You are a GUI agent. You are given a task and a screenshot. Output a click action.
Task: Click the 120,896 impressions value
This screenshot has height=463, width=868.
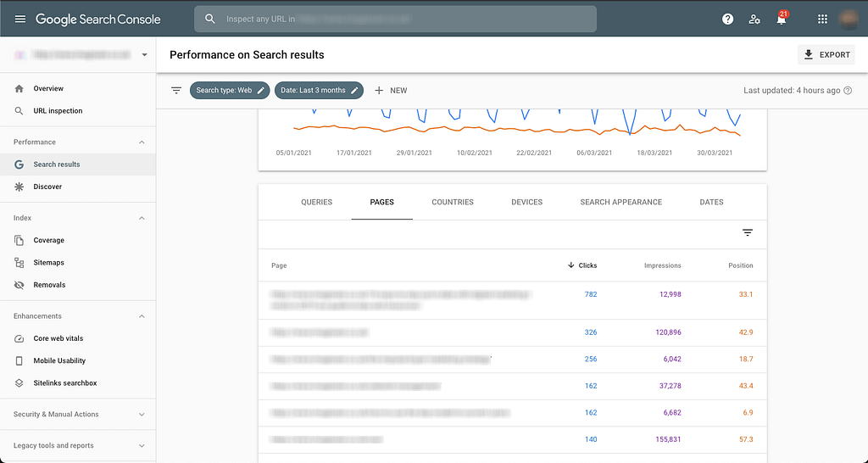coord(668,332)
